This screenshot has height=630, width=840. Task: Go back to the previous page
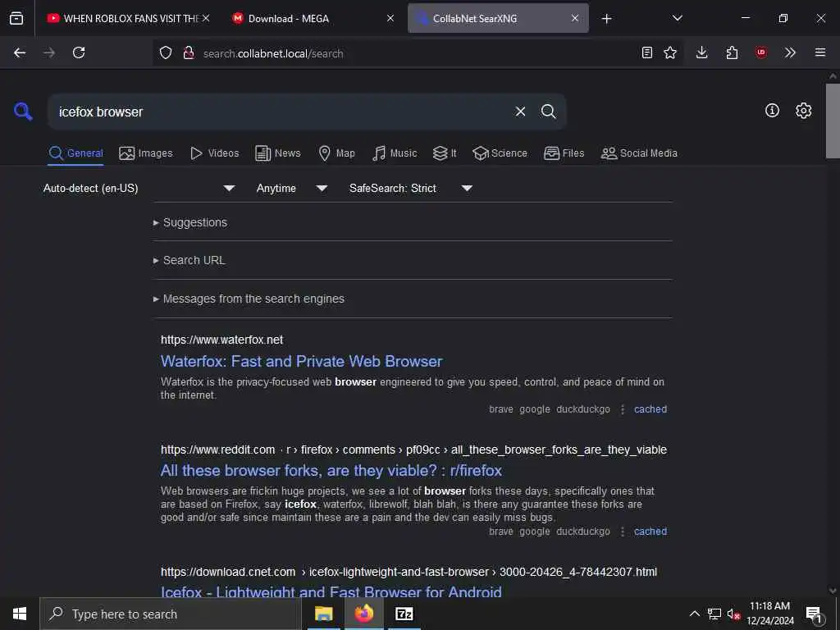20,52
